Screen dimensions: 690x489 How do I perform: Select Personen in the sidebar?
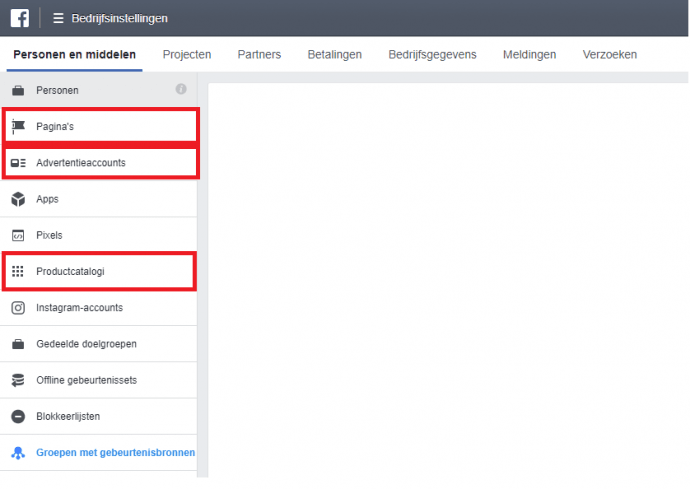coord(99,90)
